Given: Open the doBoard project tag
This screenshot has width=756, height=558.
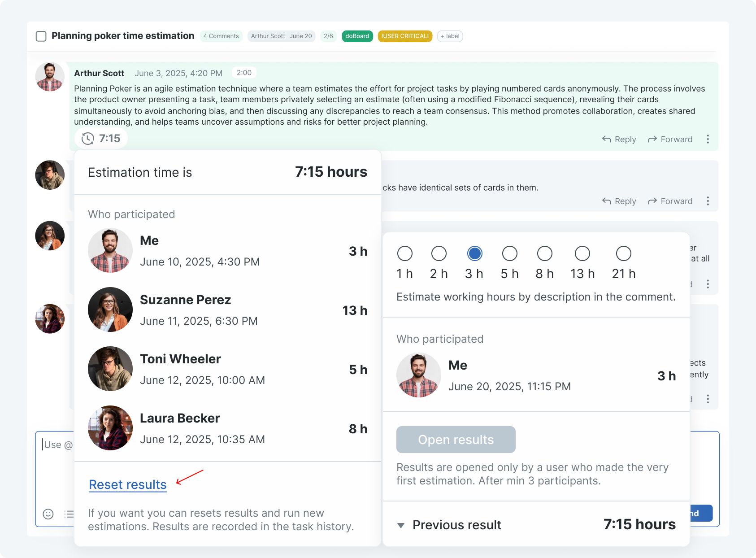Looking at the screenshot, I should tap(357, 36).
